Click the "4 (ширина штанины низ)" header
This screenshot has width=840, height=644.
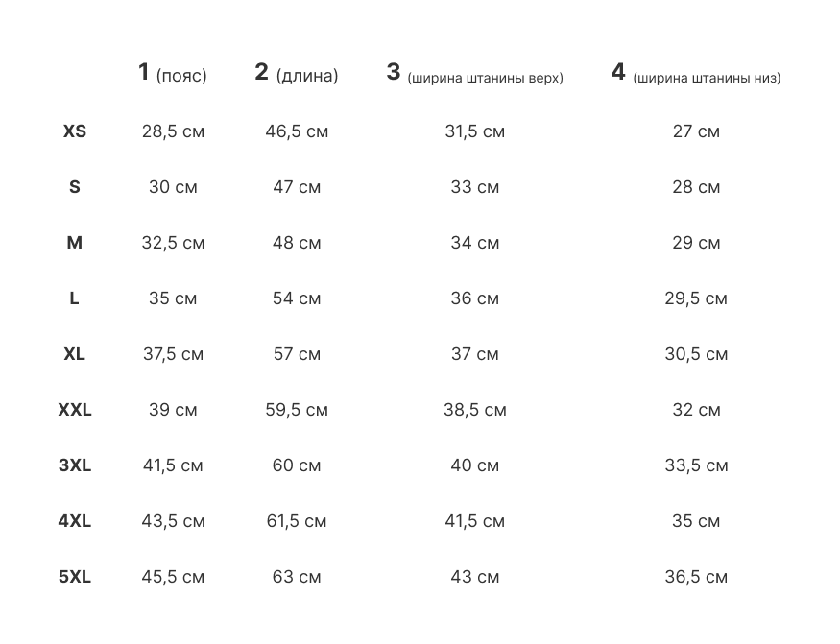696,74
